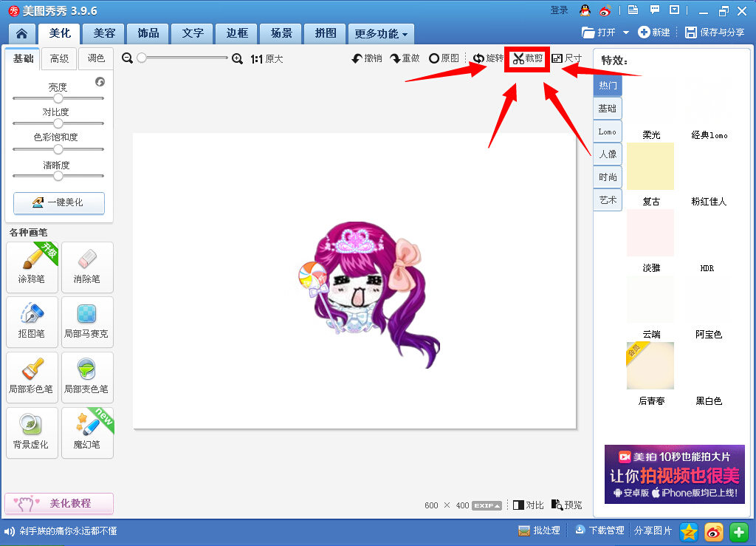Mute the sound speaker icon in status bar
This screenshot has height=546, width=756.
click(x=10, y=531)
